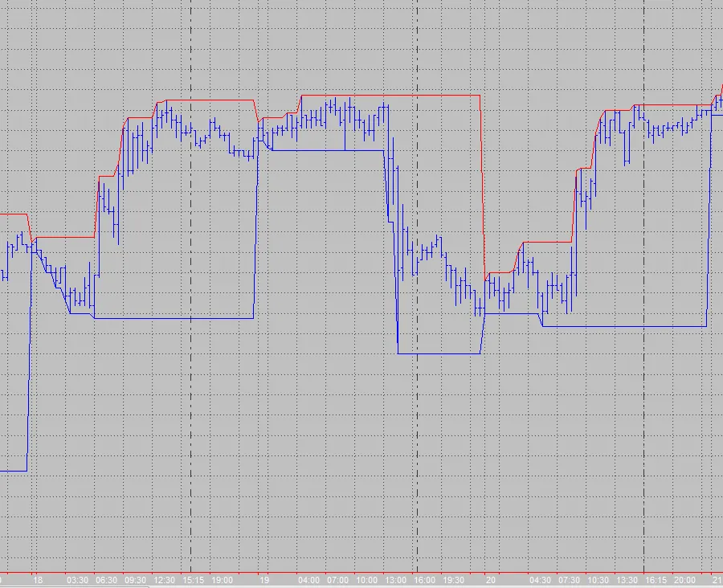Click the 19:30 time axis label
Screen dimensions: 723x588
click(454, 580)
